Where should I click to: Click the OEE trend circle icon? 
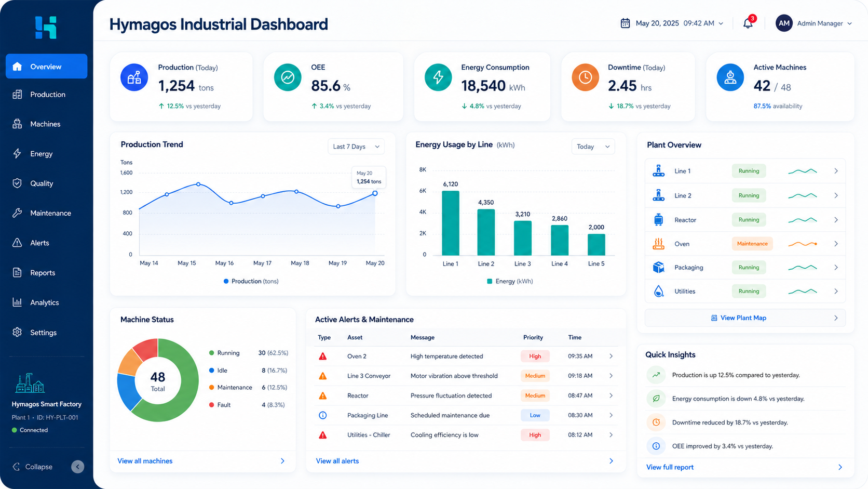[288, 77]
